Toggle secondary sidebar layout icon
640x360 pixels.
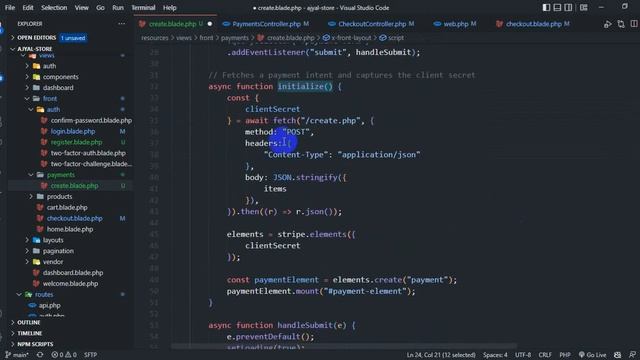(568, 7)
